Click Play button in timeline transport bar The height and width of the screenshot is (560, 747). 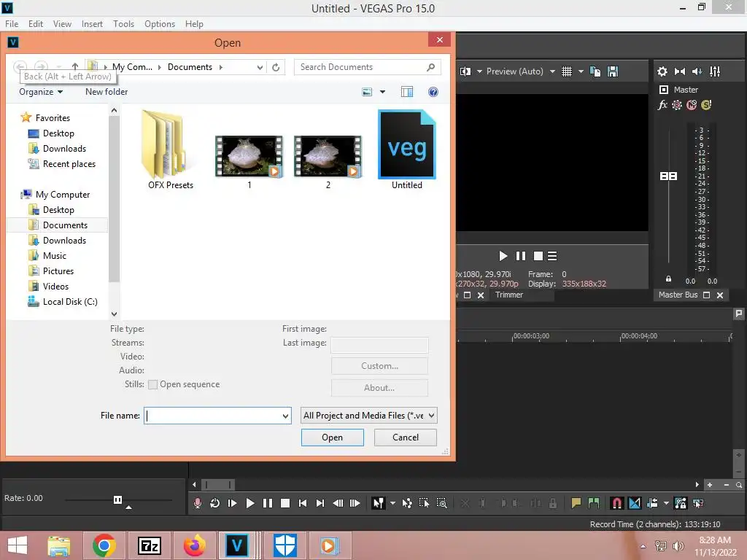click(x=249, y=503)
